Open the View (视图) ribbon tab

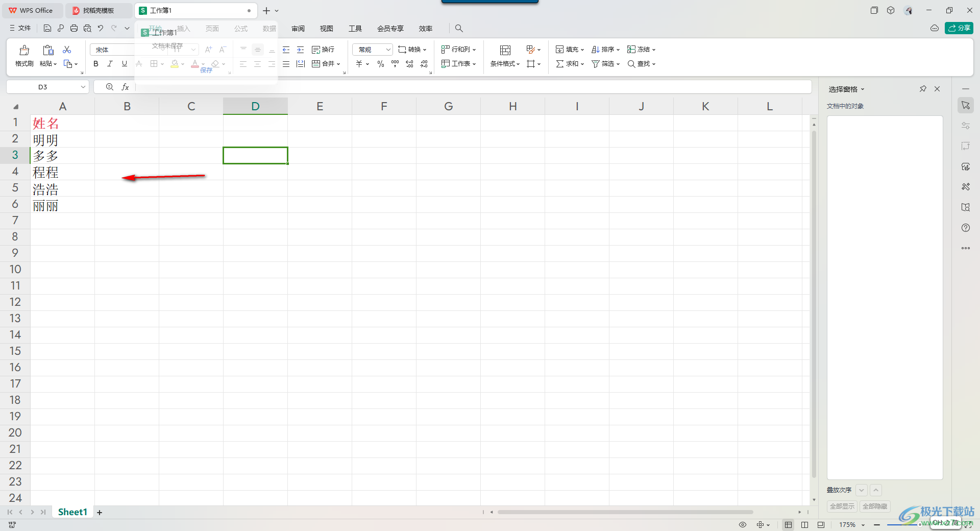pyautogui.click(x=327, y=29)
